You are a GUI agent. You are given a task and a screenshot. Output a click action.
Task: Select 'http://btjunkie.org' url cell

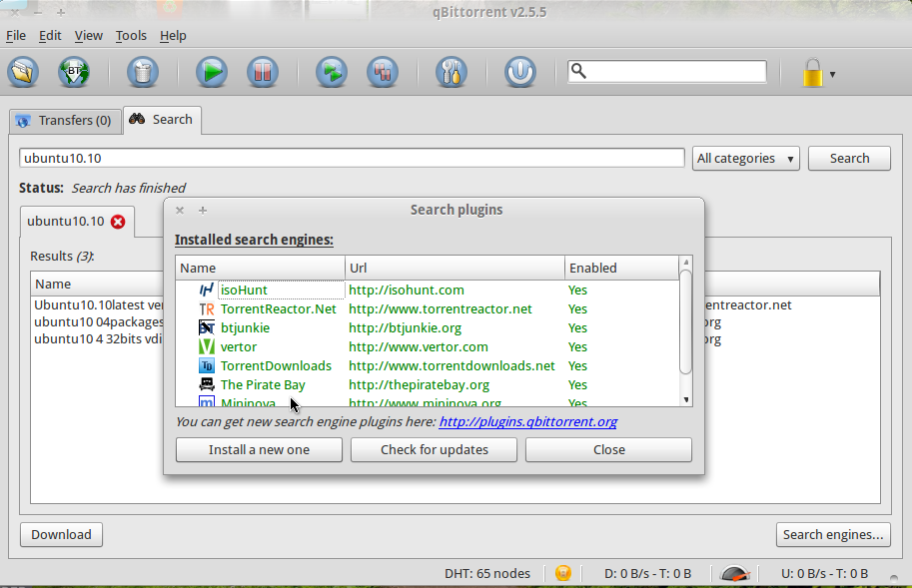405,327
